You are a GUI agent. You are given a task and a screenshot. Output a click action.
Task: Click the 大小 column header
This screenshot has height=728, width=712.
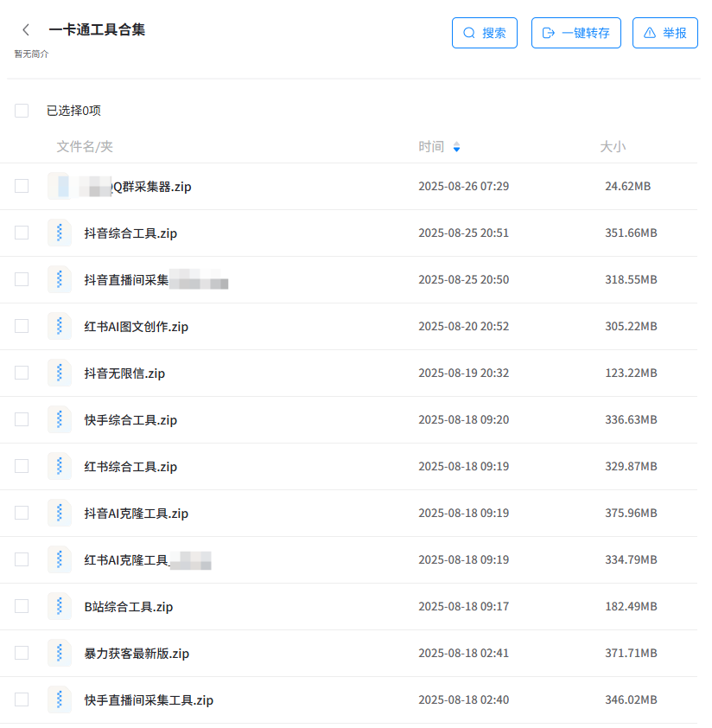613,147
